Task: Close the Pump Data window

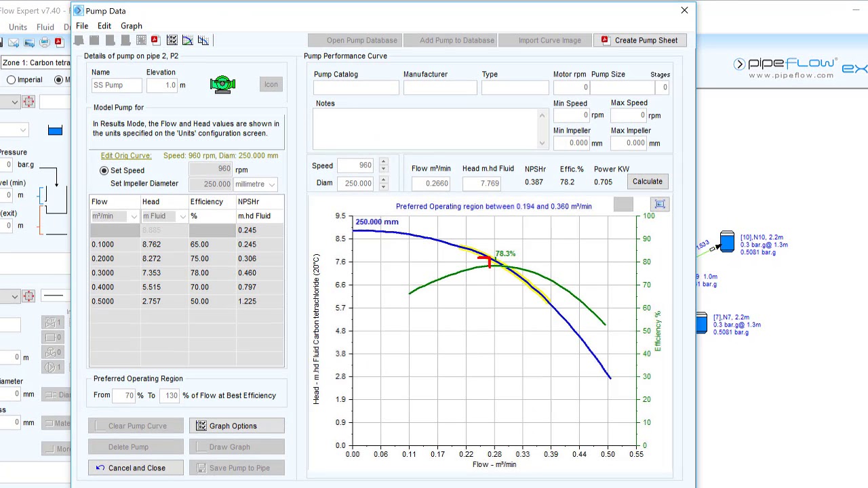Action: pyautogui.click(x=684, y=10)
